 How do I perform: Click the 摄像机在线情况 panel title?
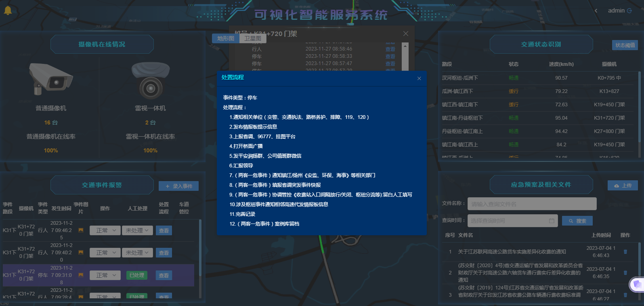click(102, 44)
